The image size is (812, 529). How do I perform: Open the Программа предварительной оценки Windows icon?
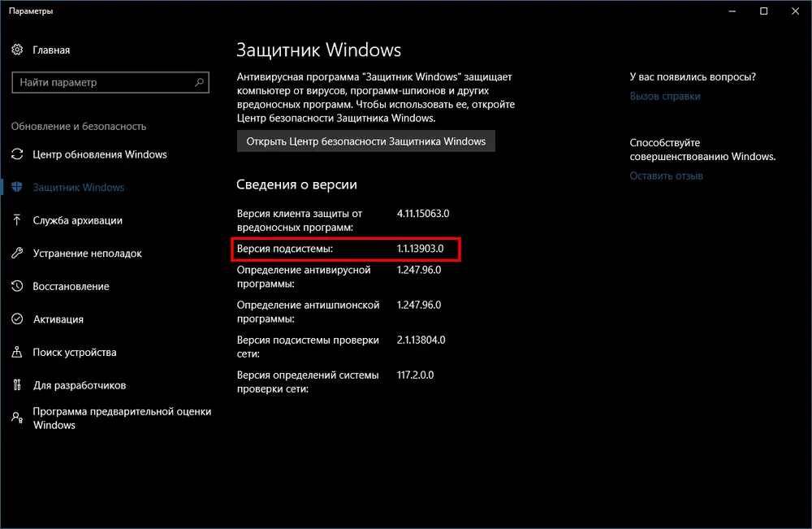click(x=18, y=418)
